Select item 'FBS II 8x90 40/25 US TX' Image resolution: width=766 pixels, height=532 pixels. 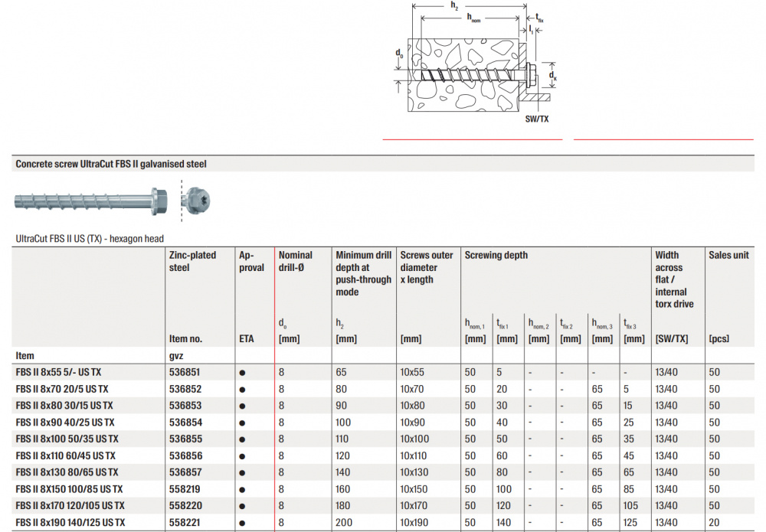pos(65,423)
